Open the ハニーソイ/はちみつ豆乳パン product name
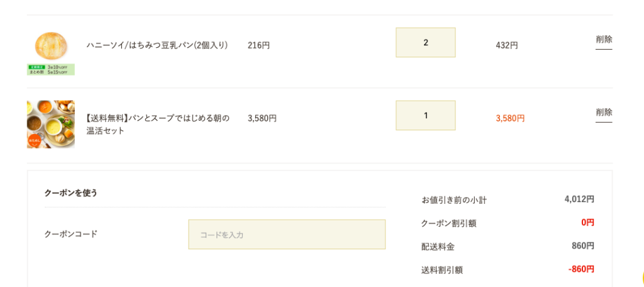The width and height of the screenshot is (644, 287). [157, 45]
